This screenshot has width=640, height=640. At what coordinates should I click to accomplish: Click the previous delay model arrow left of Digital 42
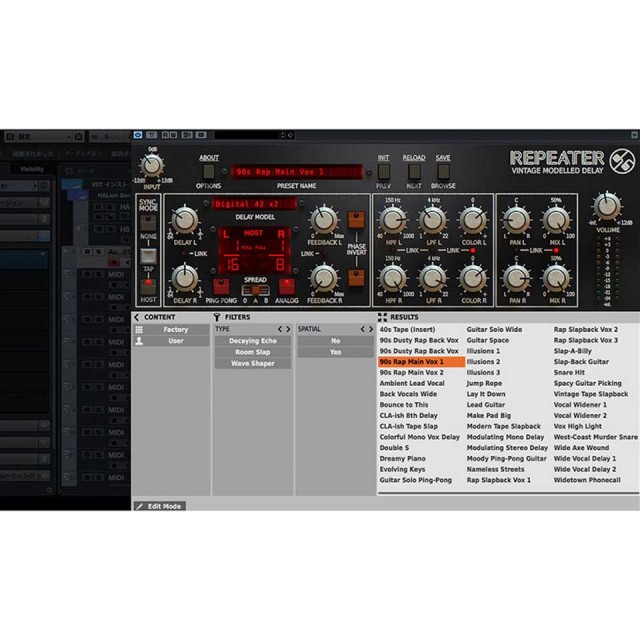pos(206,203)
